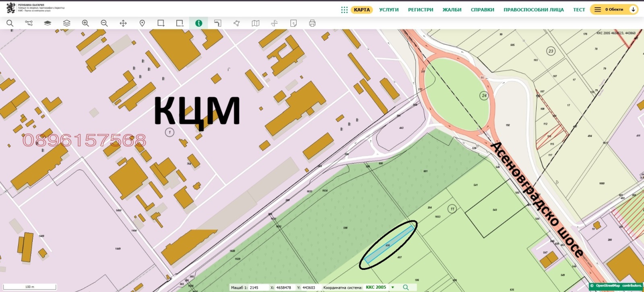Viewport: 644px width, 292px height.
Task: Click the circled 24 roundabout label
Action: pos(484,95)
